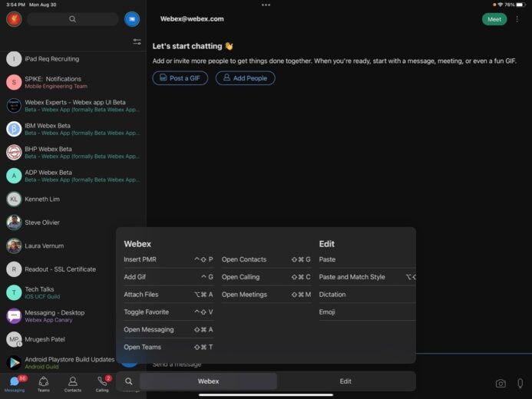Click the camera icon in message bar
This screenshot has width=532, height=399.
click(x=501, y=383)
